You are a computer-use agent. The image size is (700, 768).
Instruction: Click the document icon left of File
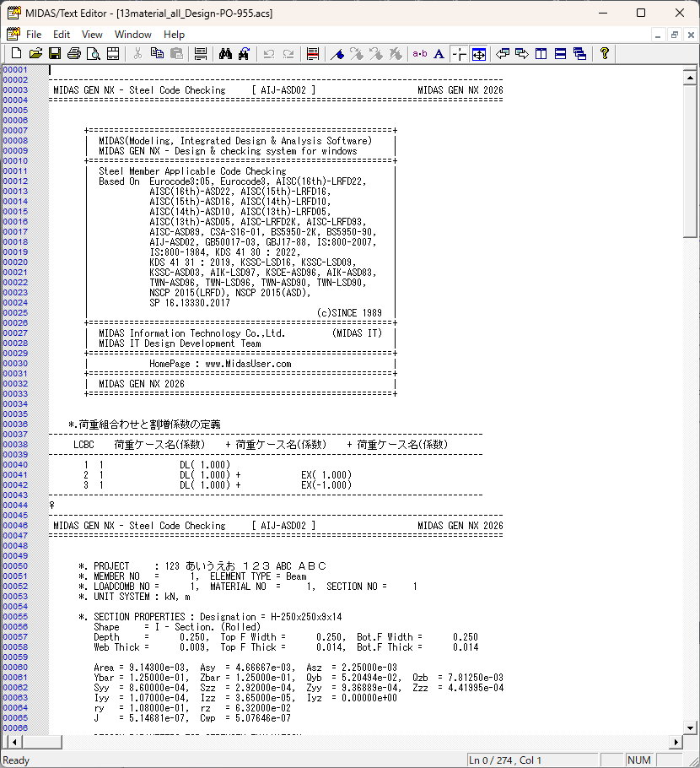(x=13, y=34)
